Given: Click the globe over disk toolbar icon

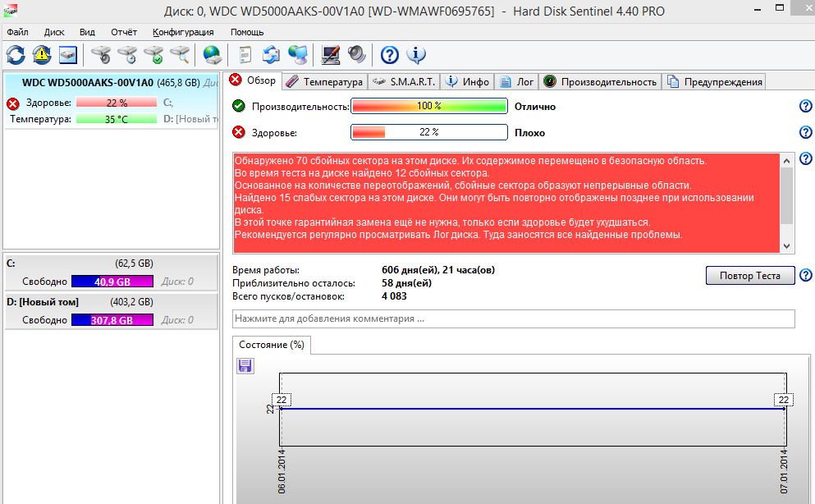Looking at the screenshot, I should [212, 54].
